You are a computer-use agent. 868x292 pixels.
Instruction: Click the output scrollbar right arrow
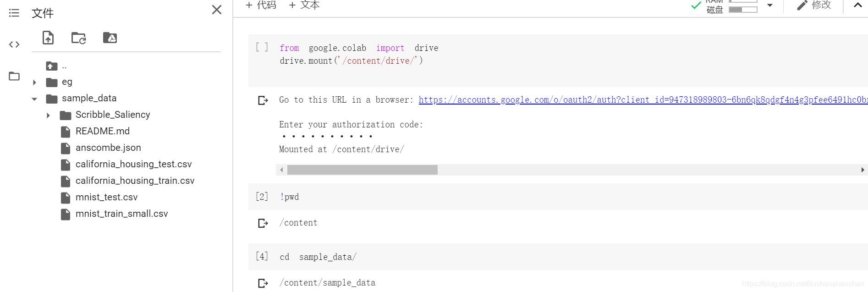[863, 170]
